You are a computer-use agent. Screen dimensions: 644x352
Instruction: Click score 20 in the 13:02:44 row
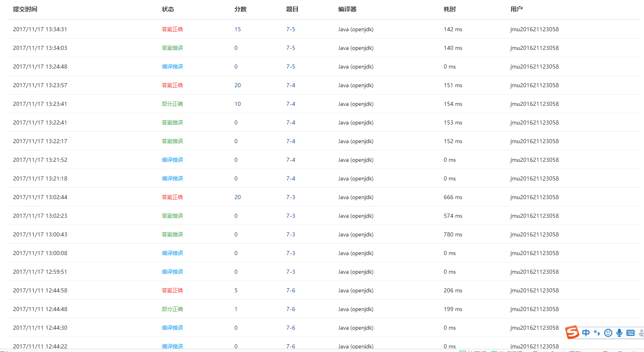coord(238,197)
